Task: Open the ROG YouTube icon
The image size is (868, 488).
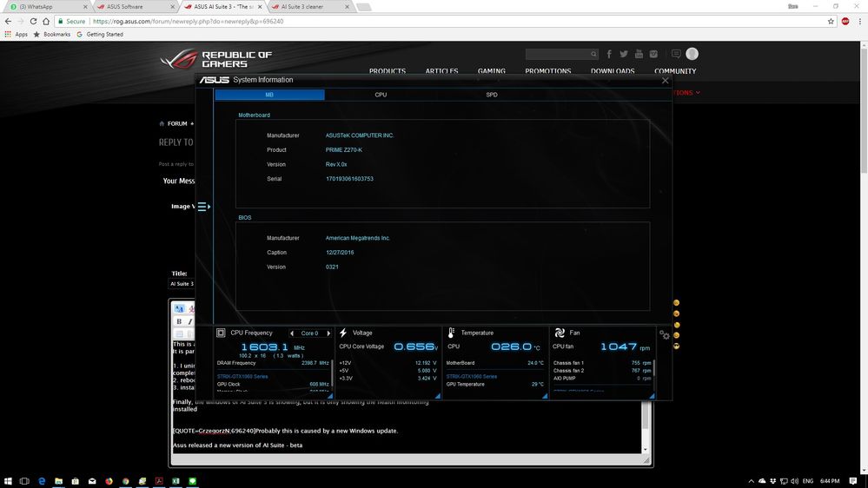Action: (639, 54)
